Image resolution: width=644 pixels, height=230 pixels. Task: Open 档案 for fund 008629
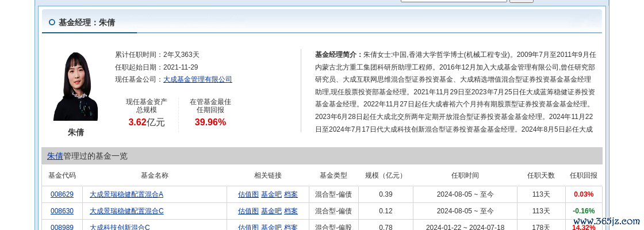(x=291, y=194)
